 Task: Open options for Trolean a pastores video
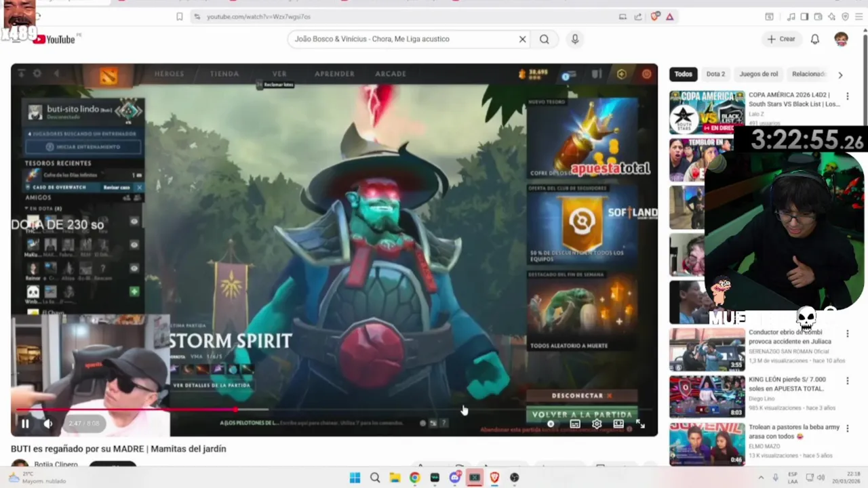point(847,428)
